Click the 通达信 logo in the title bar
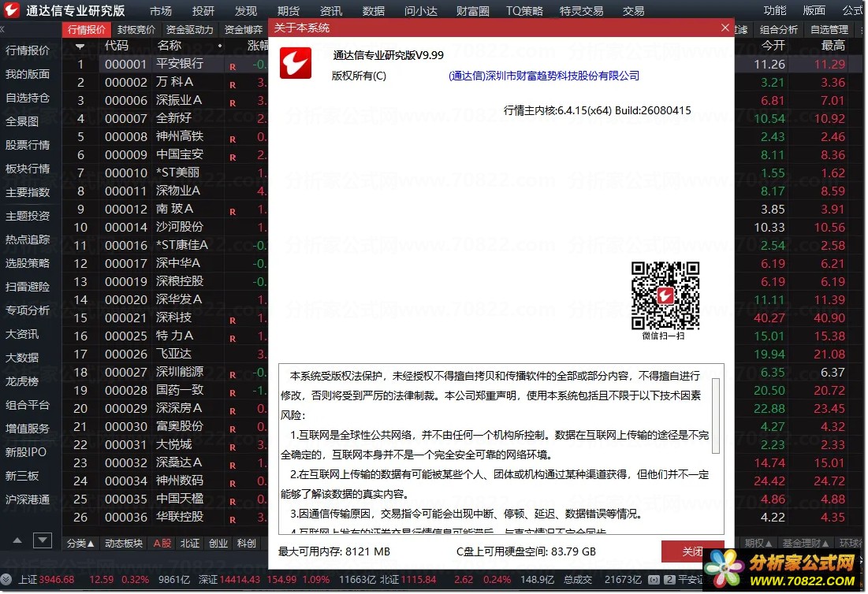 [12, 9]
